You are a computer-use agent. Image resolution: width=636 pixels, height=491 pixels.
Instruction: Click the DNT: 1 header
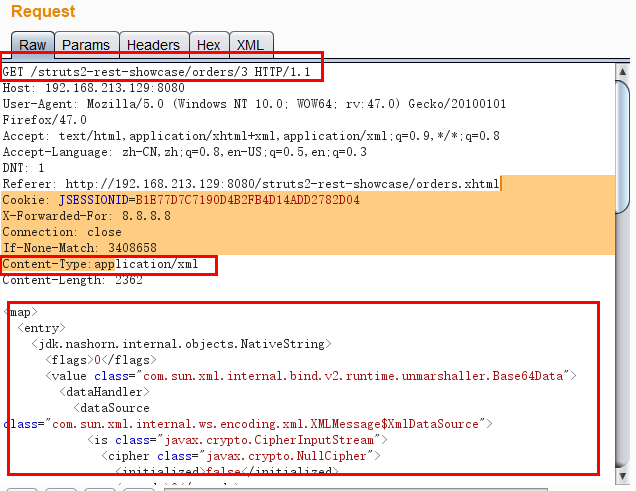(24, 168)
